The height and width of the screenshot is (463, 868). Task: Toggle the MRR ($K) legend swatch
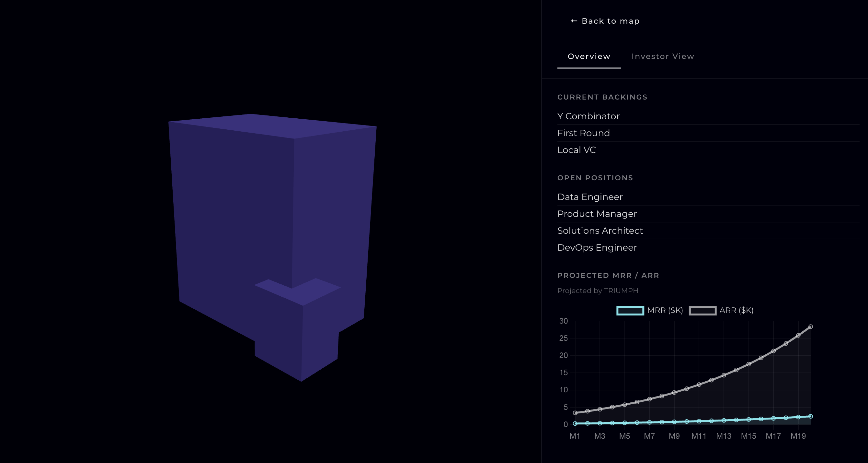[x=630, y=310]
